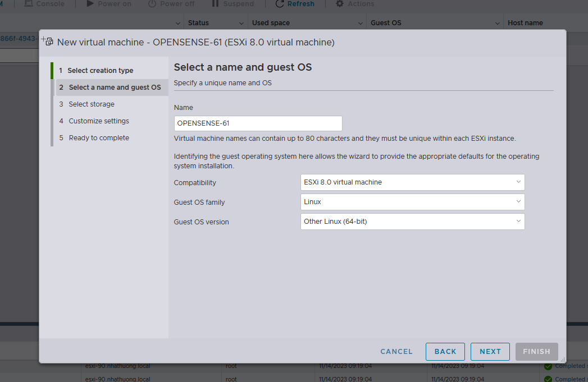Viewport: 588px width, 382px height.
Task: Select step 4 Customize settings
Action: click(99, 121)
